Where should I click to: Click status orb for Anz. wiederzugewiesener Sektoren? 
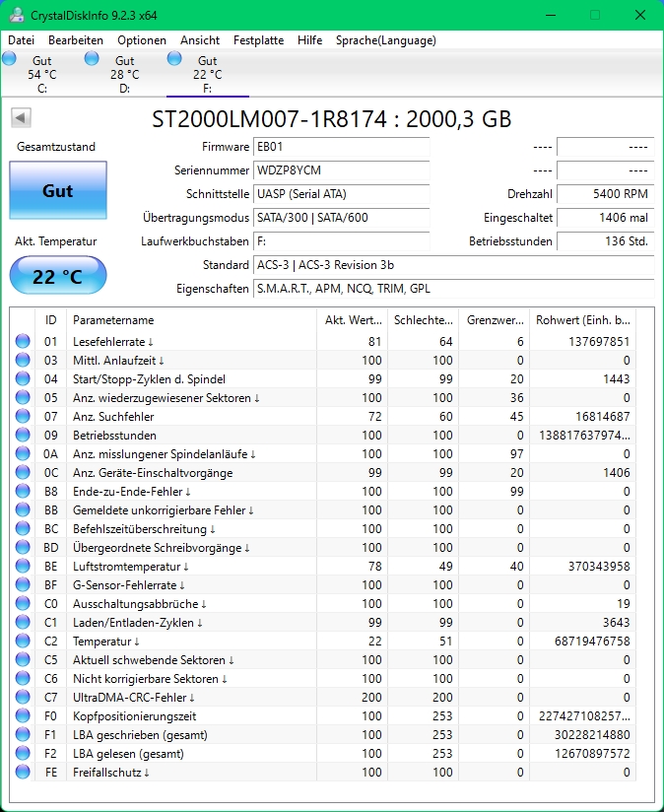23,397
